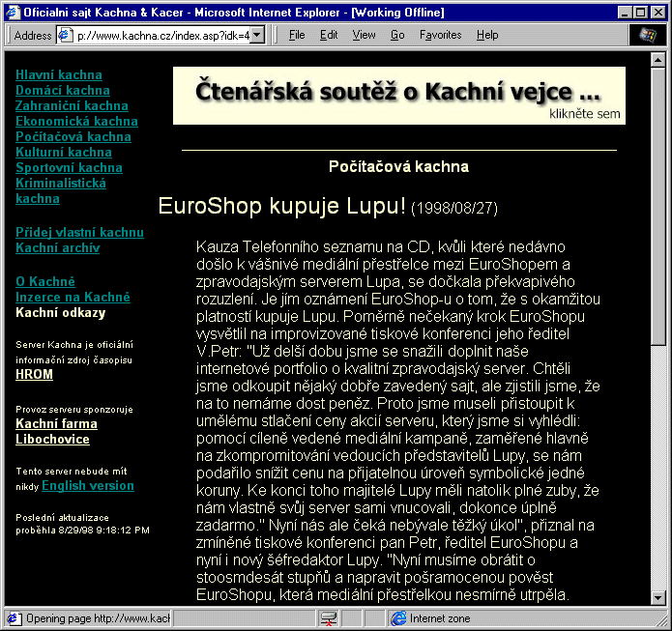Select Kachní odkazy text in sidebar

[x=60, y=312]
